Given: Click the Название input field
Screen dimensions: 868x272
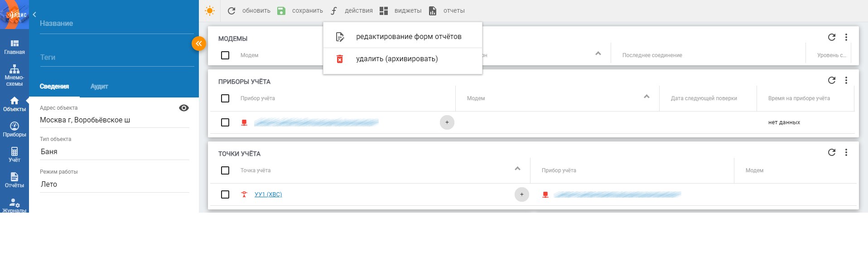Looking at the screenshot, I should click(x=117, y=24).
